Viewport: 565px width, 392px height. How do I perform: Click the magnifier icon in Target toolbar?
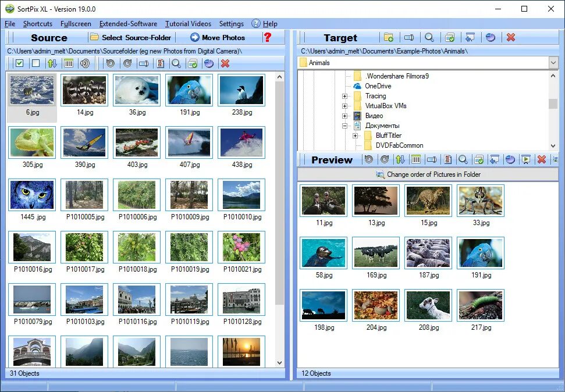429,37
